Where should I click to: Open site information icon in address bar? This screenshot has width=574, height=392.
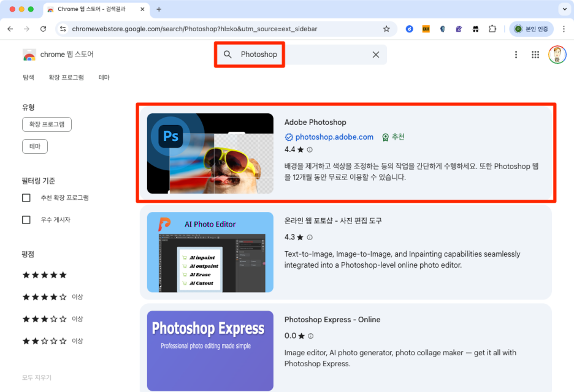tap(63, 29)
